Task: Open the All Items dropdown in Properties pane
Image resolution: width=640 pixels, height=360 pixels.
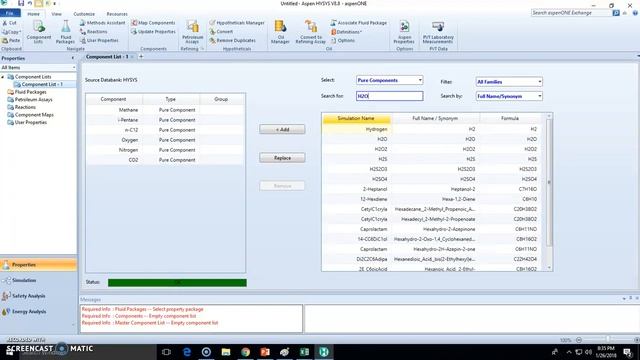Action: coord(38,67)
